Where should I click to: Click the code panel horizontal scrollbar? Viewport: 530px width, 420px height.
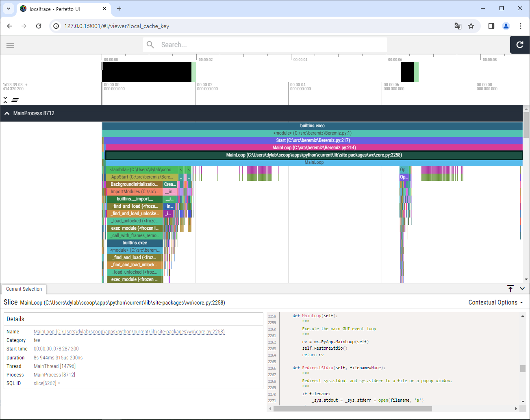pos(352,409)
